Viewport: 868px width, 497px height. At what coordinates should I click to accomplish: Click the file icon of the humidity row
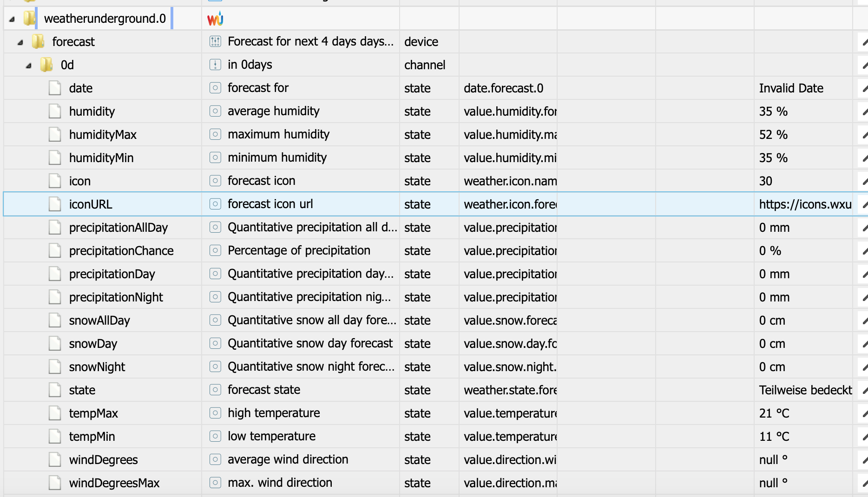[x=55, y=111]
